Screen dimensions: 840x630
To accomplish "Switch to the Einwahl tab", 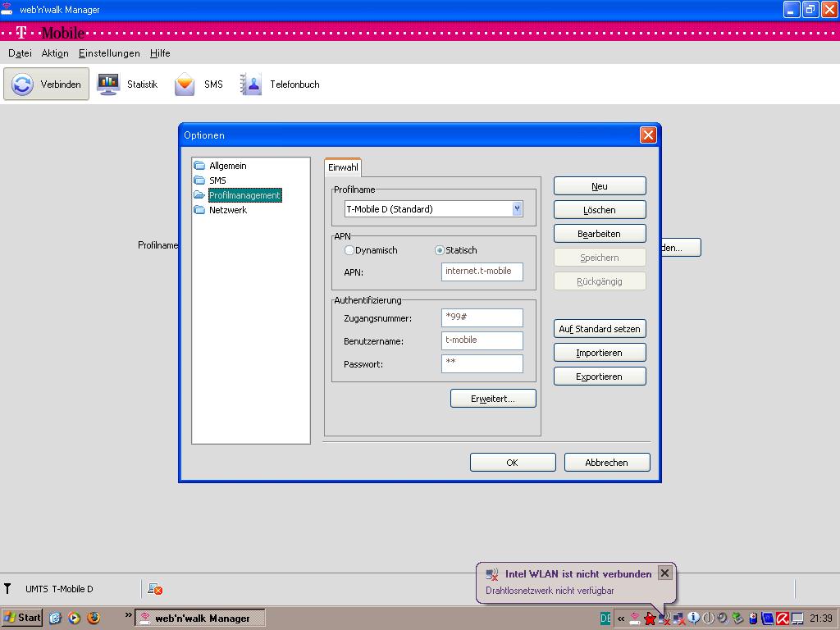I will 343,167.
